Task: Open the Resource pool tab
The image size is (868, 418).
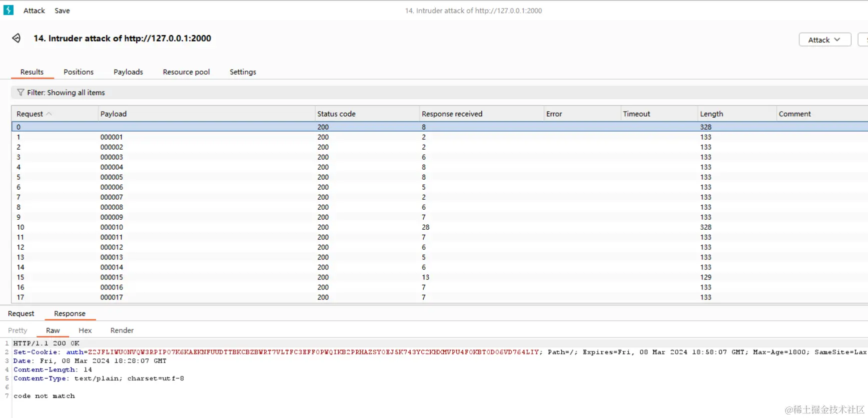Action: 186,72
